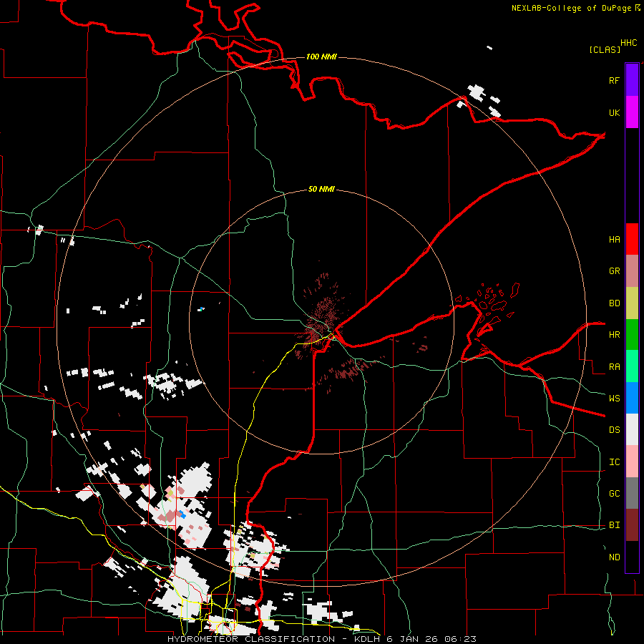Image resolution: width=644 pixels, height=644 pixels.
Task: Click the HA legend label
Action: 614,240
